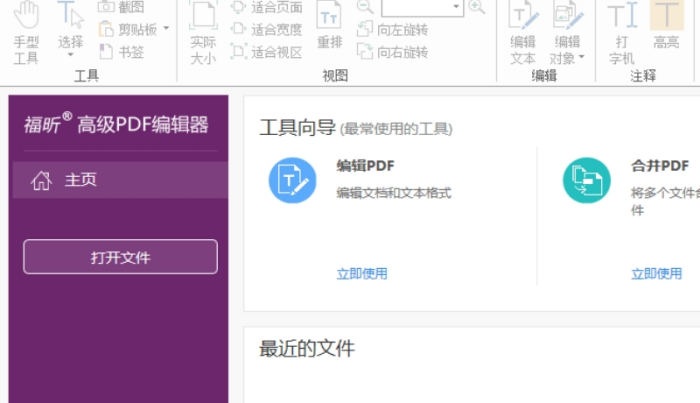This screenshot has height=403, width=700.
Task: Rotate the view right (向右旋转)
Action: (393, 52)
